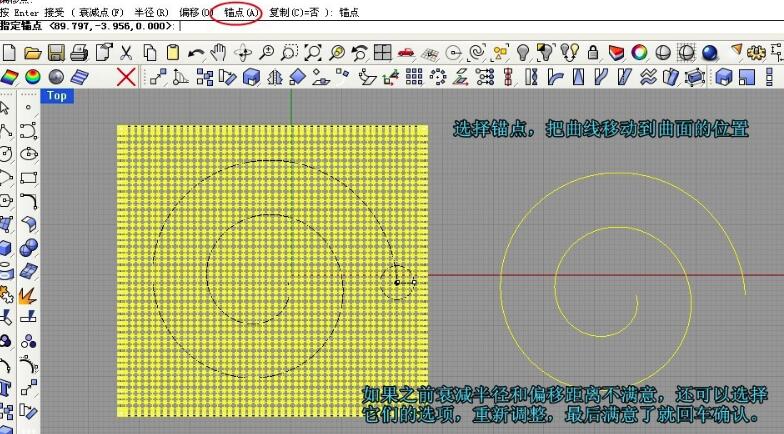Viewport: 784px width, 434px height.
Task: Click the Twist transform icon
Action: point(532,77)
